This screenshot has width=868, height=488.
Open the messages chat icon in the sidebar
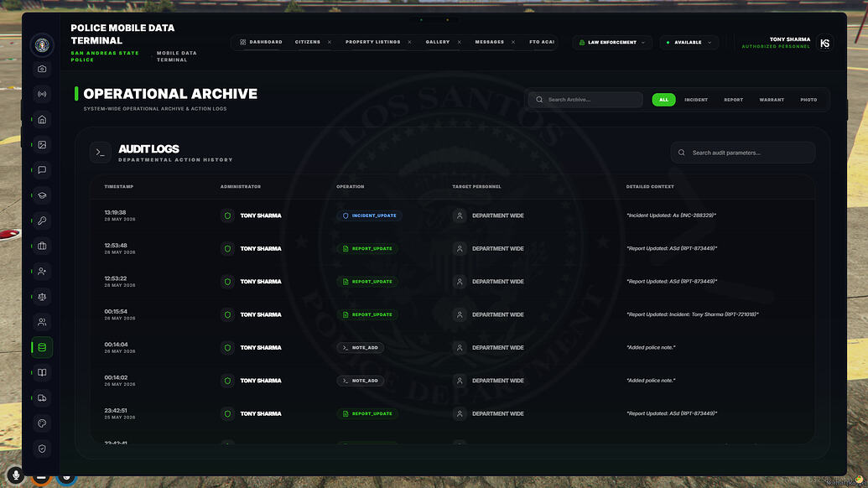pyautogui.click(x=42, y=170)
